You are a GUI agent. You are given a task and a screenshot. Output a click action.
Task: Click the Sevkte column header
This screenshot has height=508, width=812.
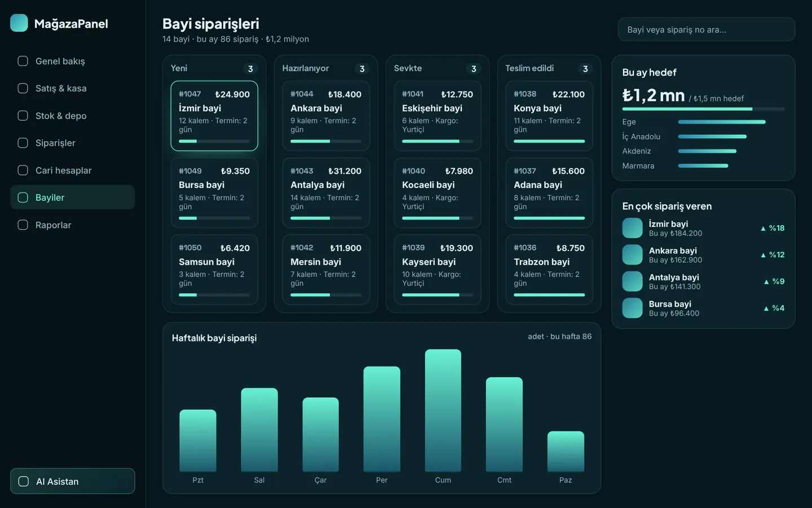tap(408, 68)
